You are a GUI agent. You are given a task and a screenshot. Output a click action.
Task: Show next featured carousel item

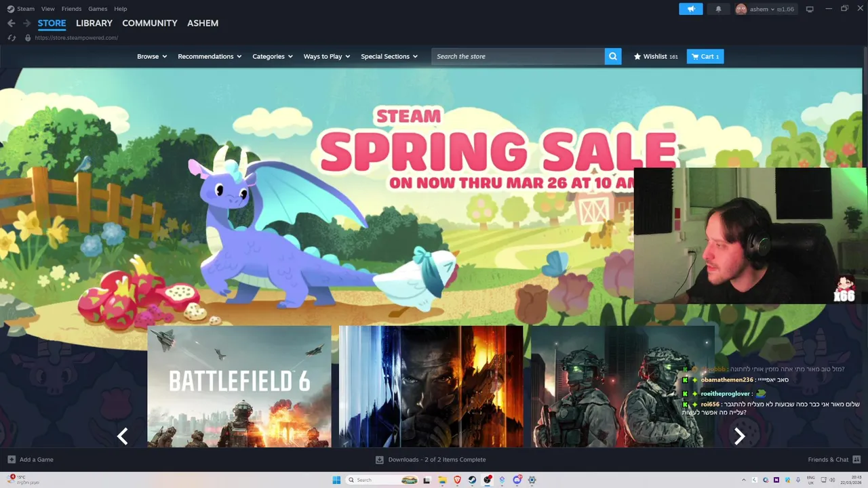[740, 436]
